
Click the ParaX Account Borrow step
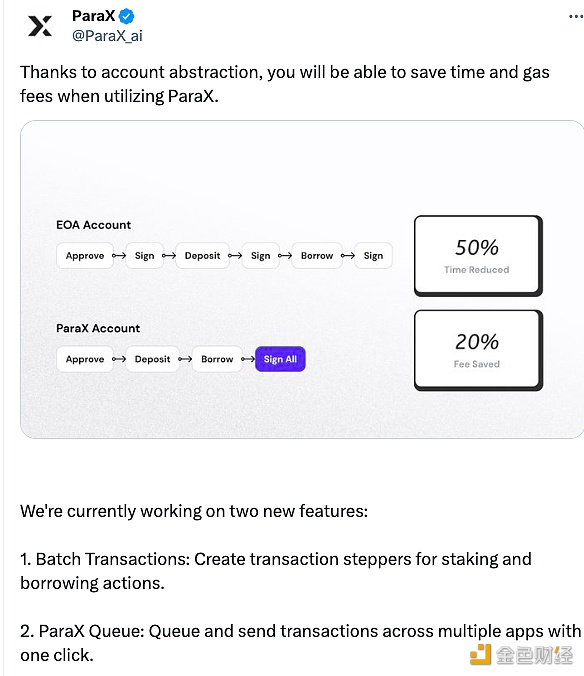click(217, 359)
